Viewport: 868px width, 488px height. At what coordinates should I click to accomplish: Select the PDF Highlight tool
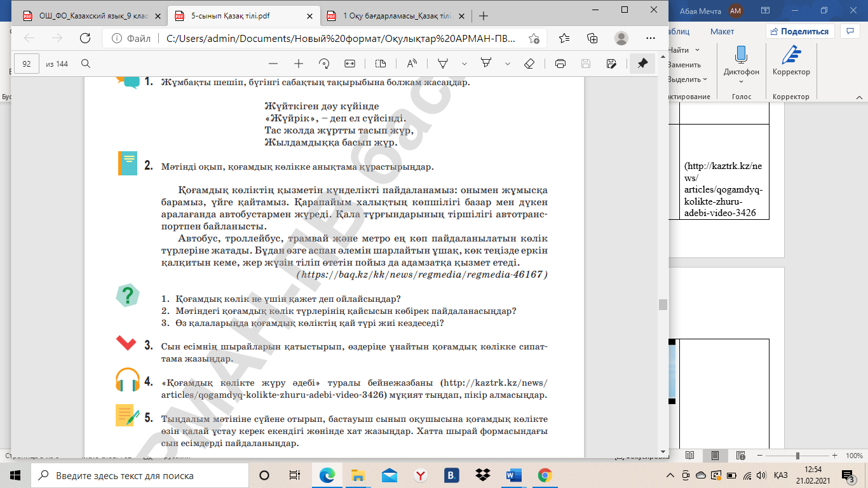(487, 64)
